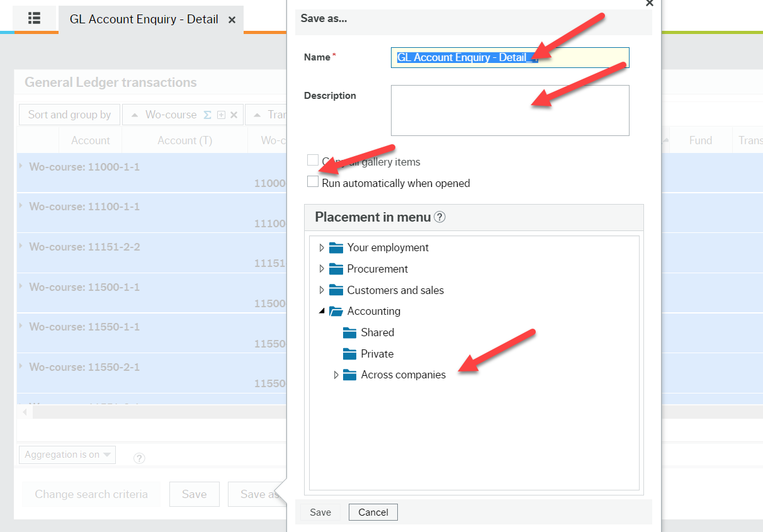
Task: Open the Aggregation is on dropdown
Action: click(67, 455)
